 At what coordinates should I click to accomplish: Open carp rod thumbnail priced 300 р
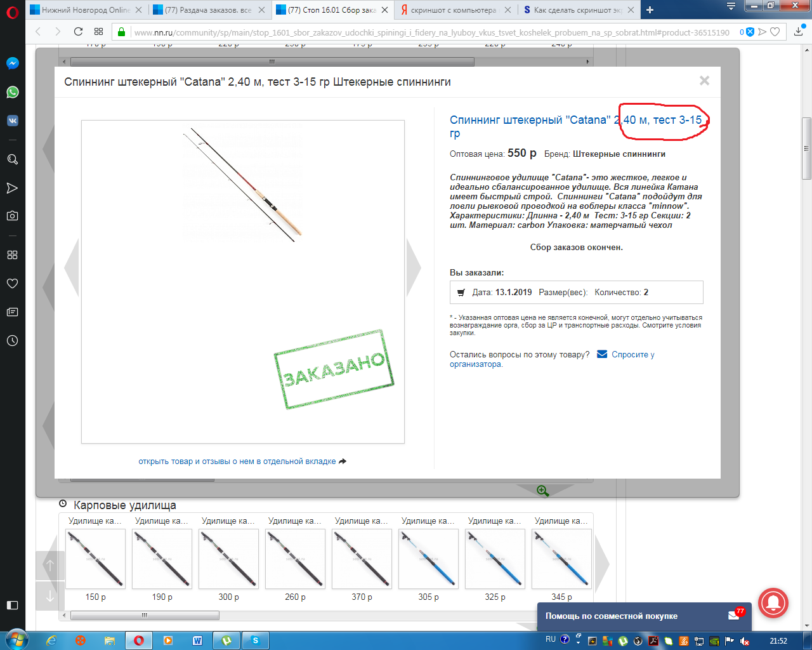pyautogui.click(x=229, y=559)
